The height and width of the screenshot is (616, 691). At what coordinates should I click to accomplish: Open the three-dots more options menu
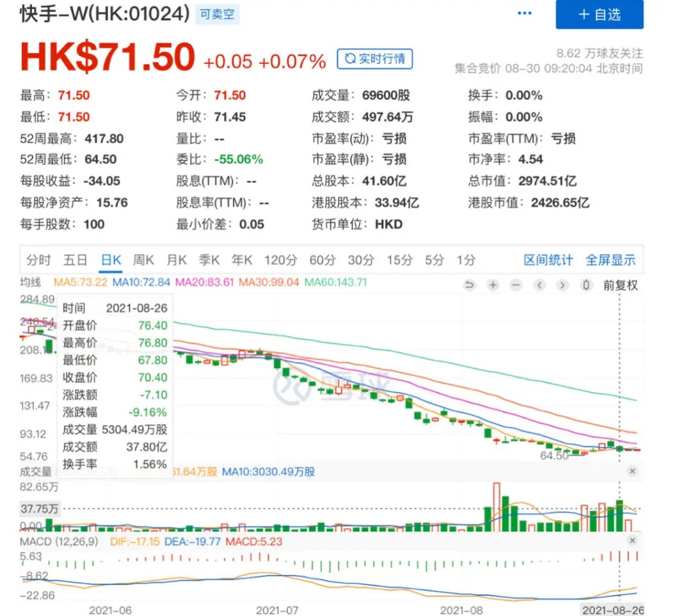pyautogui.click(x=525, y=13)
